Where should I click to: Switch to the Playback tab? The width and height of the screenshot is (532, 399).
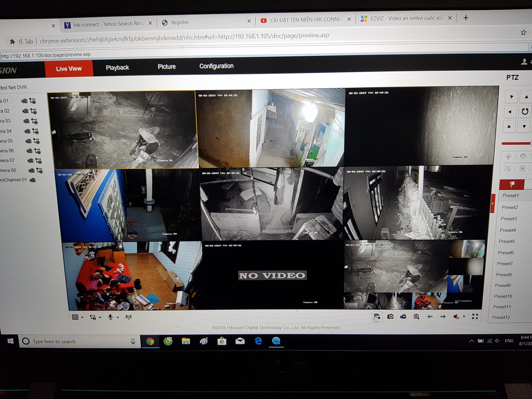117,68
